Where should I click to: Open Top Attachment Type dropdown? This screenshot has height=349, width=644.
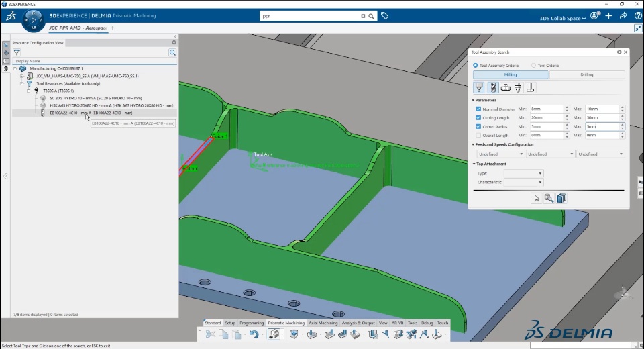524,173
